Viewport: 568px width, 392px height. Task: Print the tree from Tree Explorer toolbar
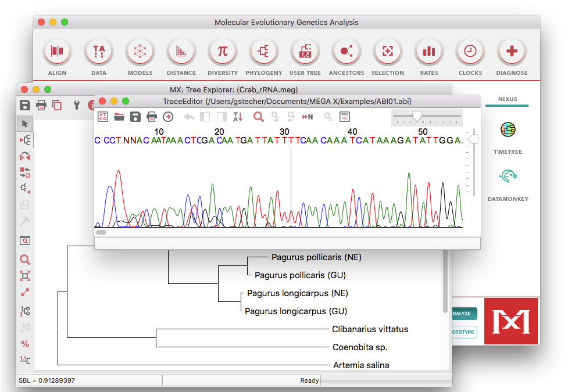41,105
